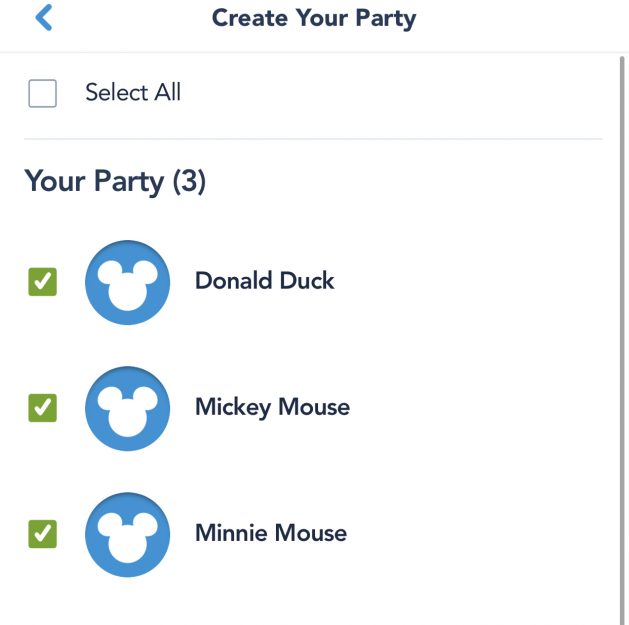The height and width of the screenshot is (625, 629).
Task: Select the Donald Duck name
Action: (264, 280)
